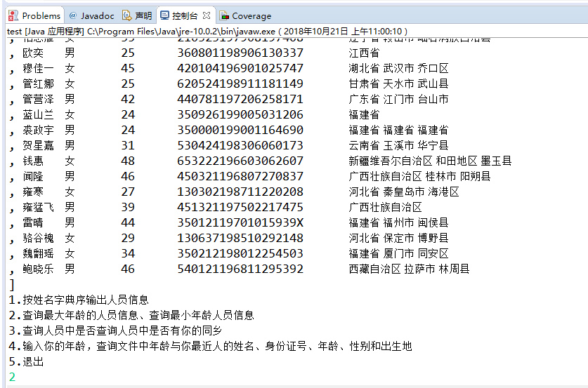Click ID number 530424198306060173
The width and height of the screenshot is (588, 388).
(240, 145)
